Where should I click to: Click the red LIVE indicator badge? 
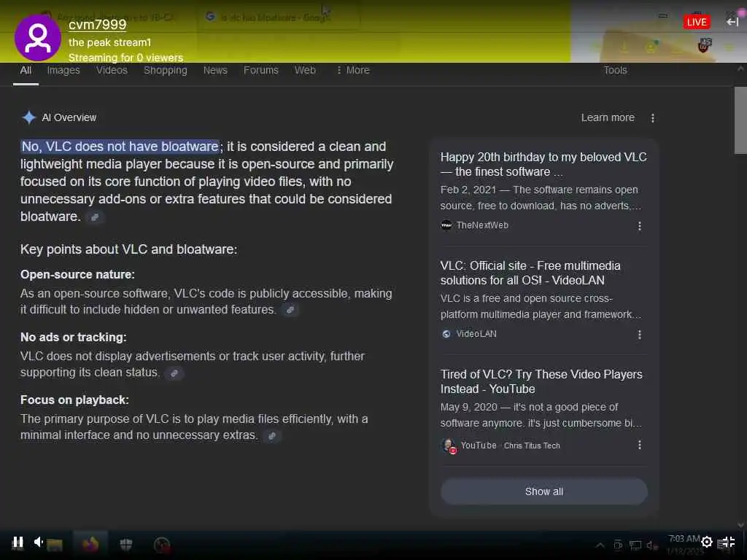coord(697,22)
